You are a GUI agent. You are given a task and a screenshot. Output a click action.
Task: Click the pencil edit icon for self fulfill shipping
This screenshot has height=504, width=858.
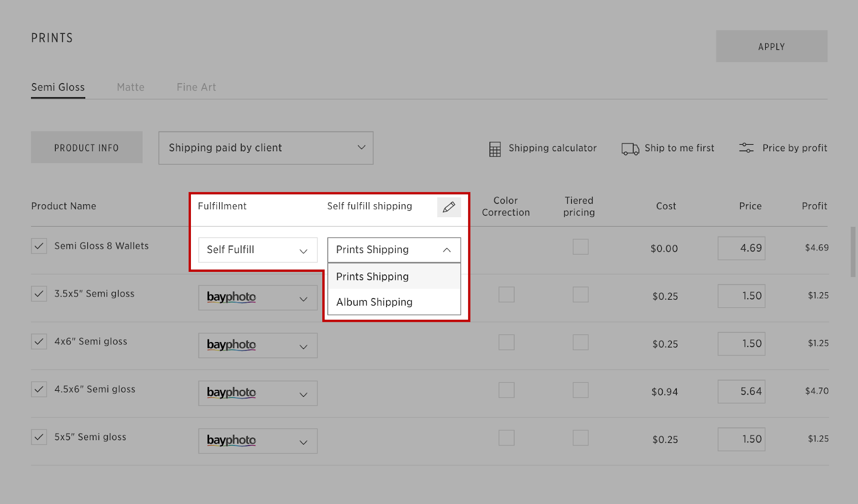[x=449, y=207]
